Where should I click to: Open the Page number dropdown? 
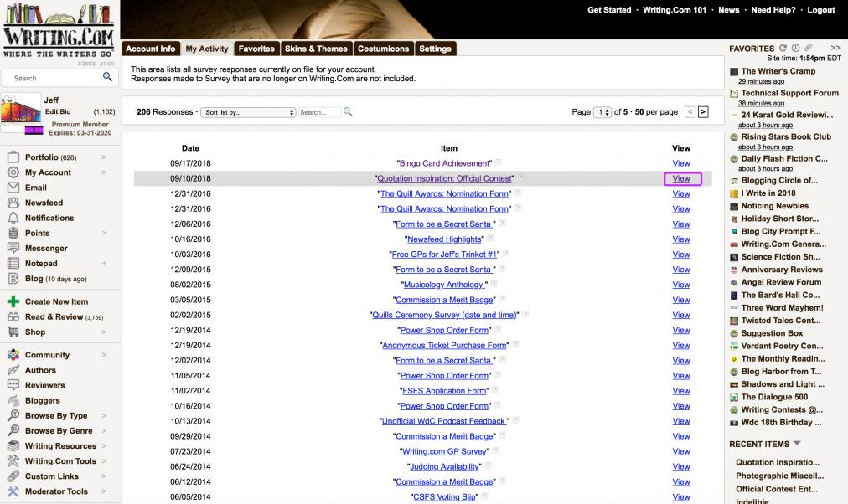pyautogui.click(x=602, y=112)
